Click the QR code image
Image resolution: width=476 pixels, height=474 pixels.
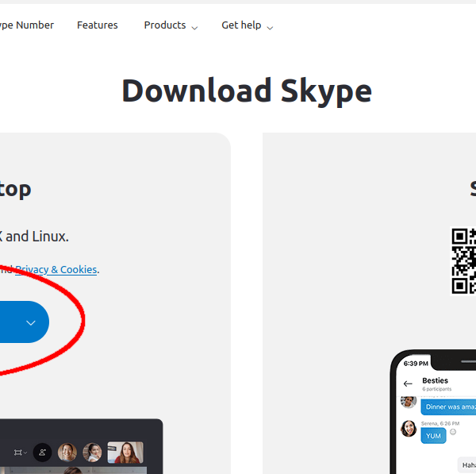coord(463,260)
